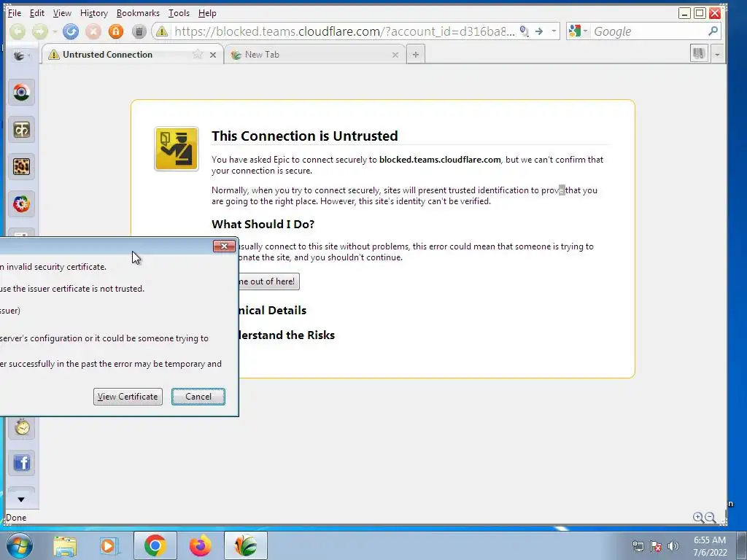Open the Google search engine selector dropdown

click(578, 31)
